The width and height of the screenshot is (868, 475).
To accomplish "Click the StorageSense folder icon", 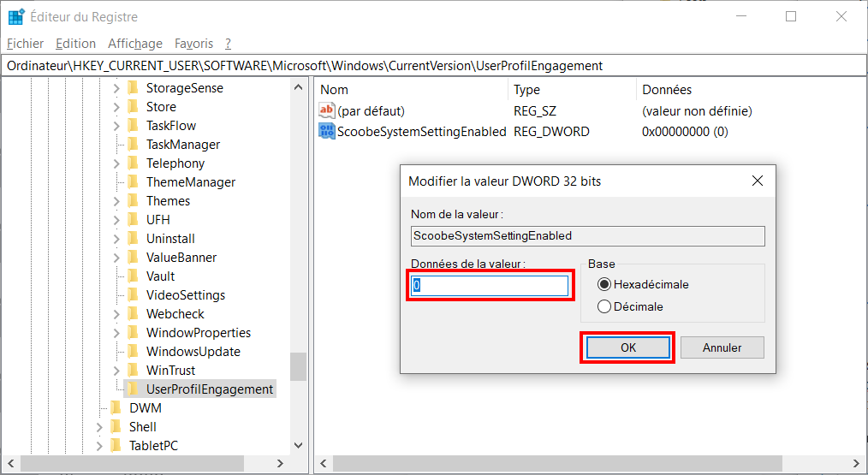I will point(133,88).
